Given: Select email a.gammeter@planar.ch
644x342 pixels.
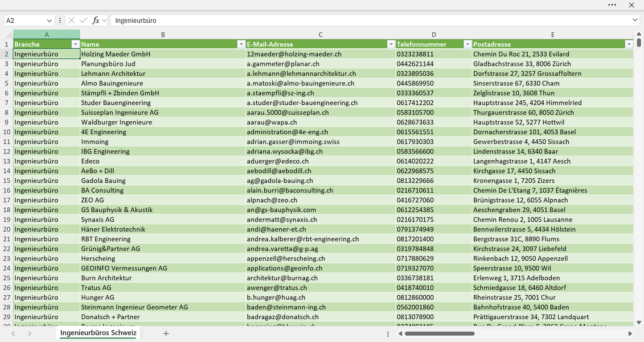Looking at the screenshot, I should pyautogui.click(x=320, y=64).
